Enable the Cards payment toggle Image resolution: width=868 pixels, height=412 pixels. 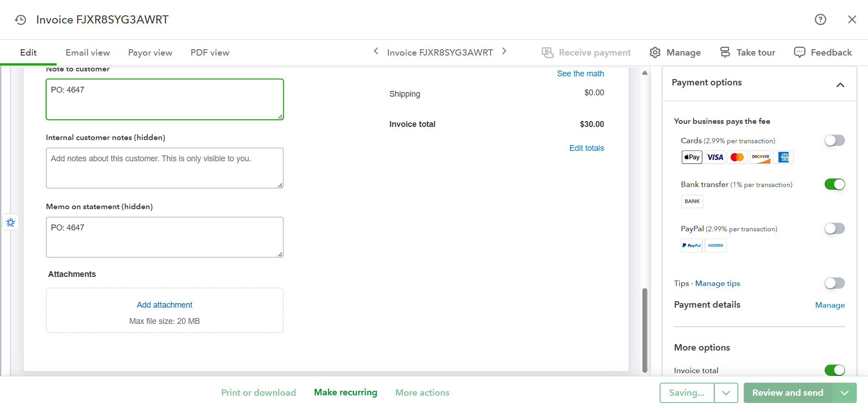coord(834,140)
